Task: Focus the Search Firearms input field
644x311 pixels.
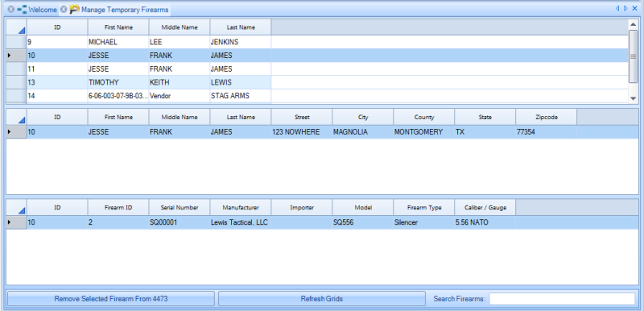Action: tap(562, 299)
